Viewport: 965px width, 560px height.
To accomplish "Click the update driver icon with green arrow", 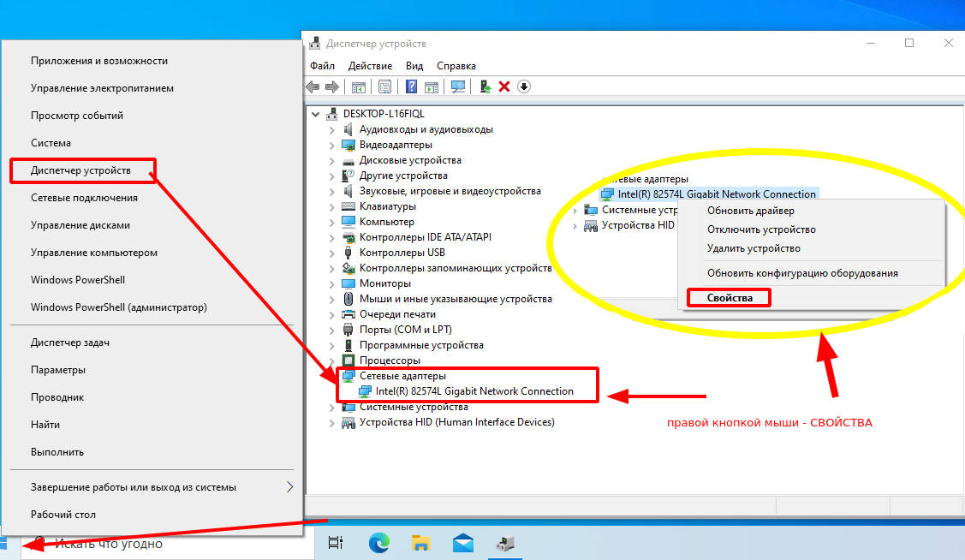I will (x=485, y=86).
